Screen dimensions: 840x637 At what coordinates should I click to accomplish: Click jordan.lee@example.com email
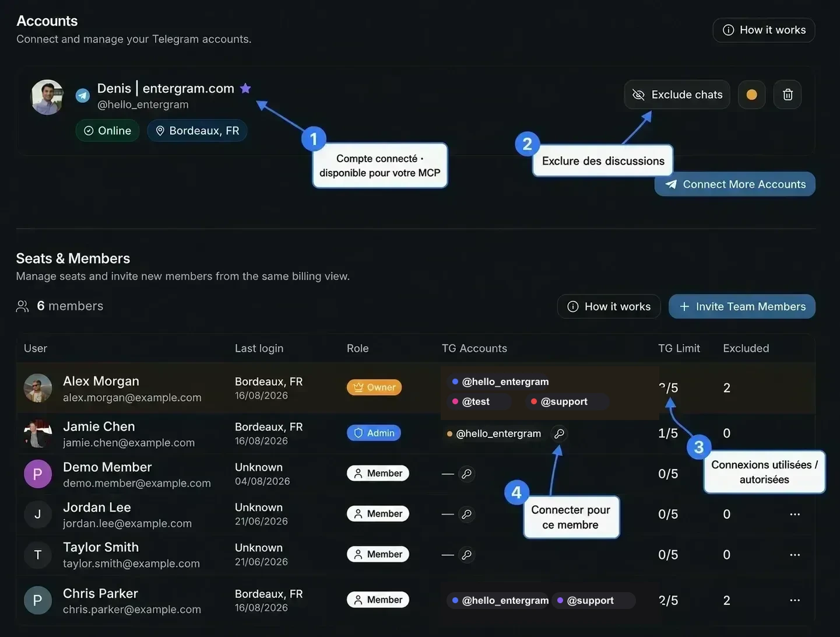[127, 524]
